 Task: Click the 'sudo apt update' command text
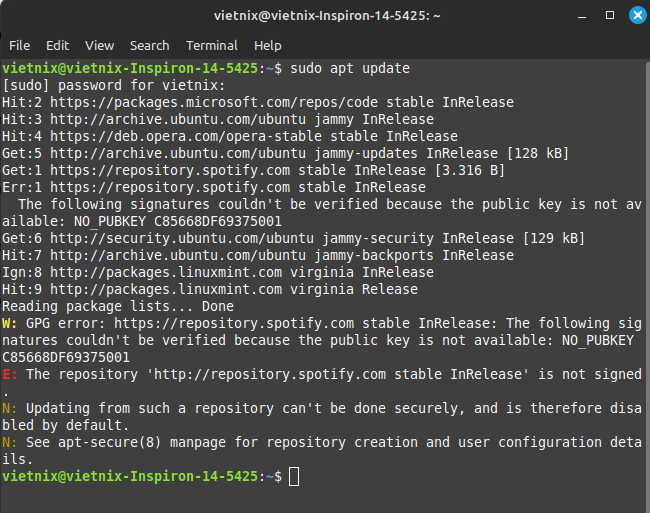click(x=350, y=68)
